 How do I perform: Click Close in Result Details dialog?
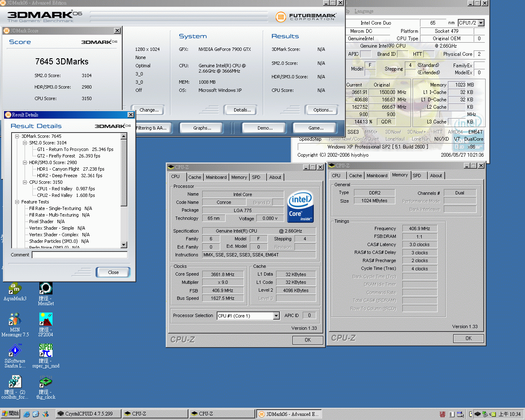click(113, 272)
